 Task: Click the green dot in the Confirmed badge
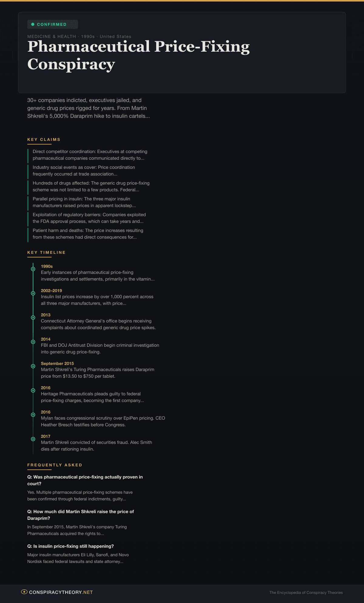[x=33, y=24]
